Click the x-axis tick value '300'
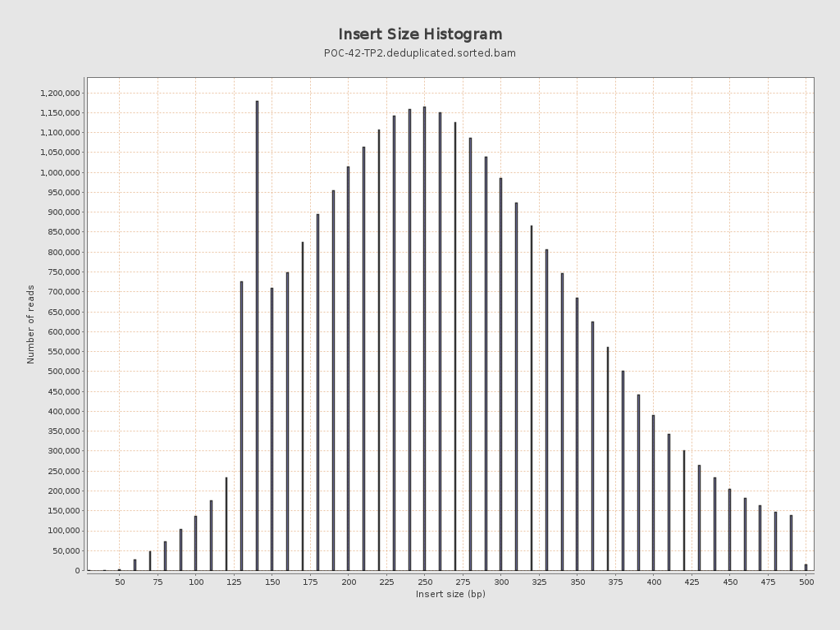 click(501, 582)
